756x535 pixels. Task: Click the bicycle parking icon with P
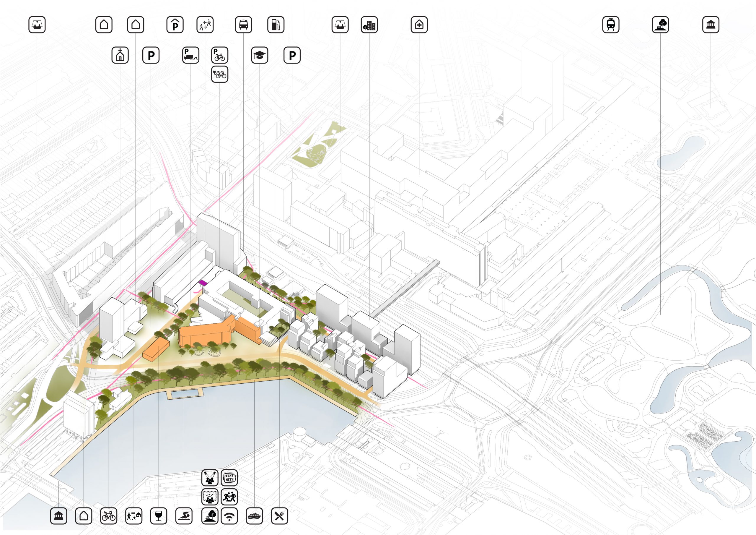coord(220,55)
